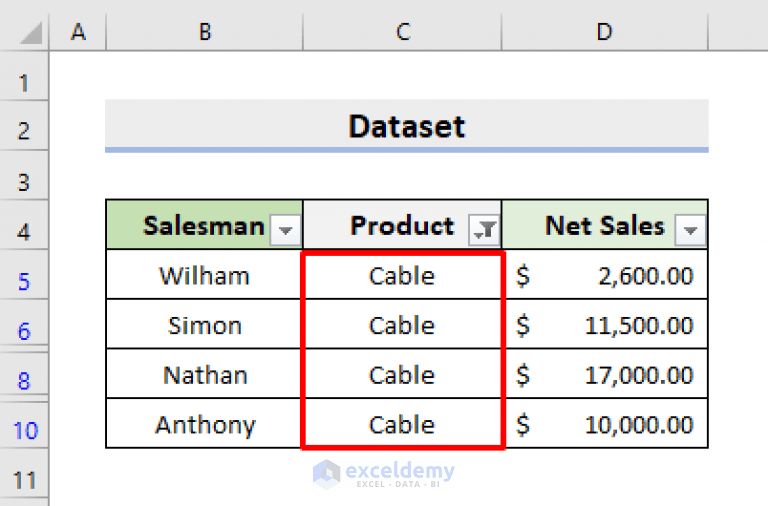Viewport: 768px width, 506px height.
Task: Select column D header
Action: (605, 32)
